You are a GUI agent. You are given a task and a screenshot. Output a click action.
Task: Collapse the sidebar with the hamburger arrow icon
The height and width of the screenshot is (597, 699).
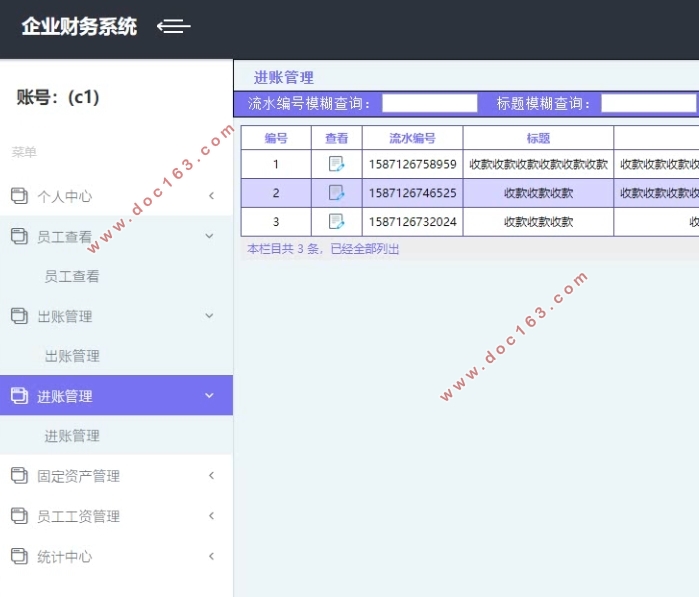click(174, 26)
